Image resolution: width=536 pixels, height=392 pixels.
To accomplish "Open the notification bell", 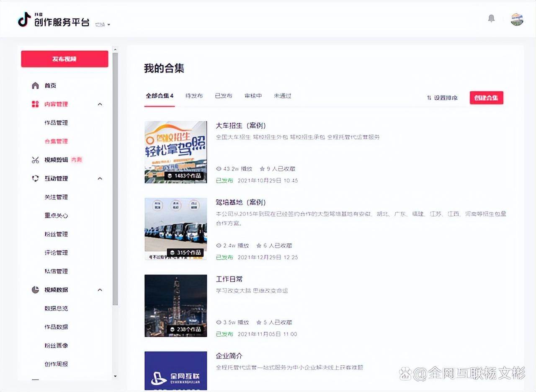I will tap(492, 18).
